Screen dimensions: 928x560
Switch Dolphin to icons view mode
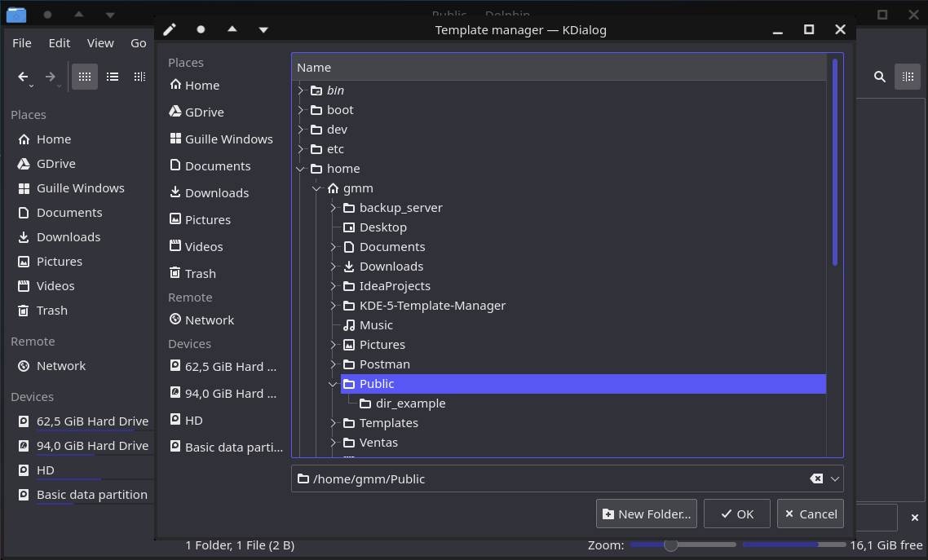click(85, 77)
